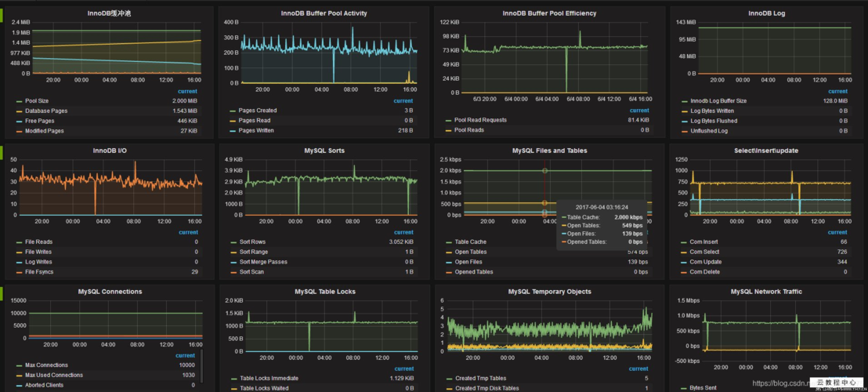Sort InnoDB I/O legend by current header
The width and height of the screenshot is (868, 392).
click(188, 233)
